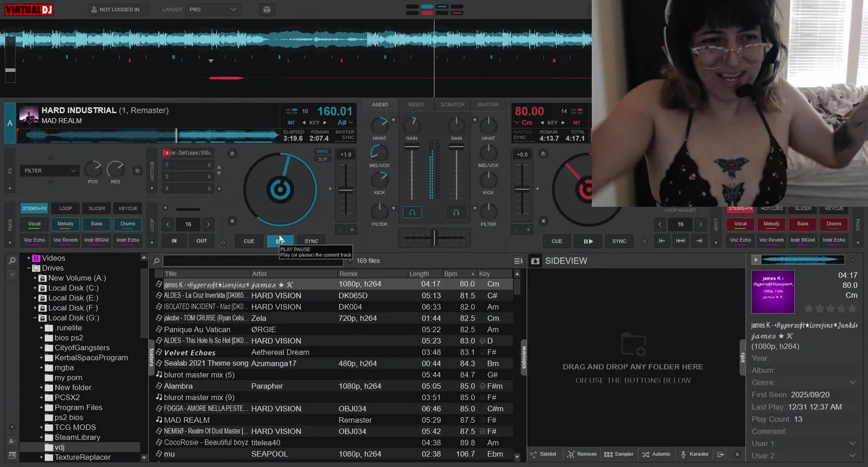The height and width of the screenshot is (467, 868).
Task: Double the deck A loop length
Action: coord(208,224)
